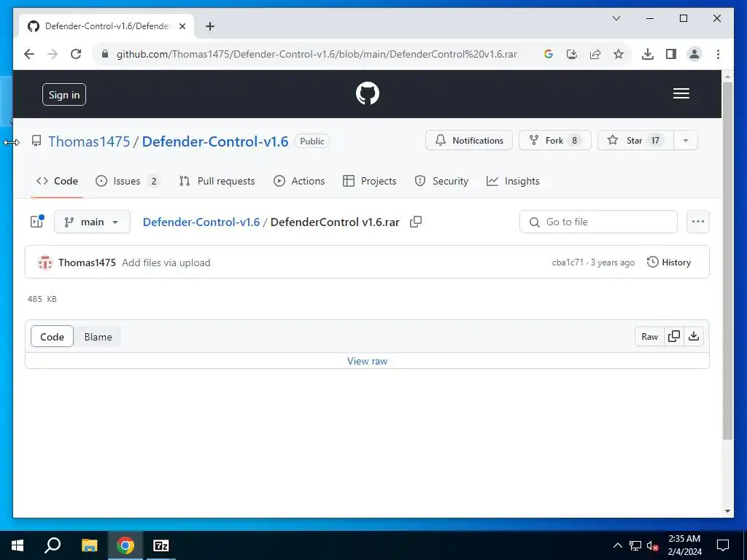Toggle Chrome side panel icon
The height and width of the screenshot is (560, 747).
click(671, 54)
